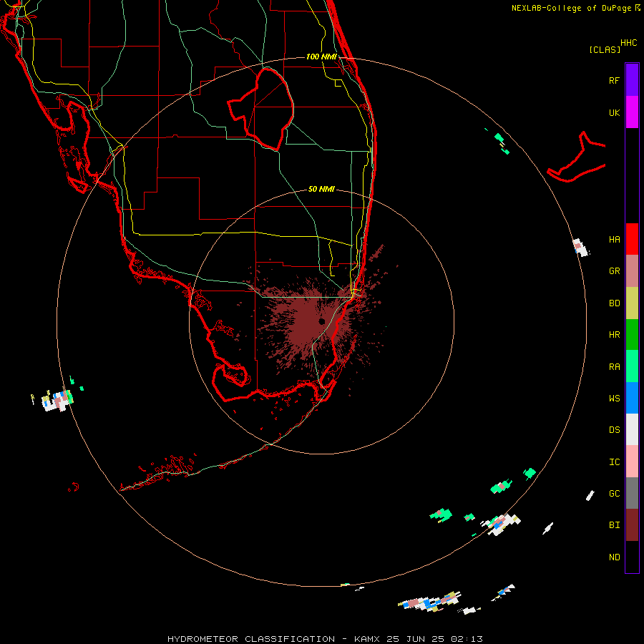Click the magenta UK legend swatch
The width and height of the screenshot is (644, 644).
(632, 112)
